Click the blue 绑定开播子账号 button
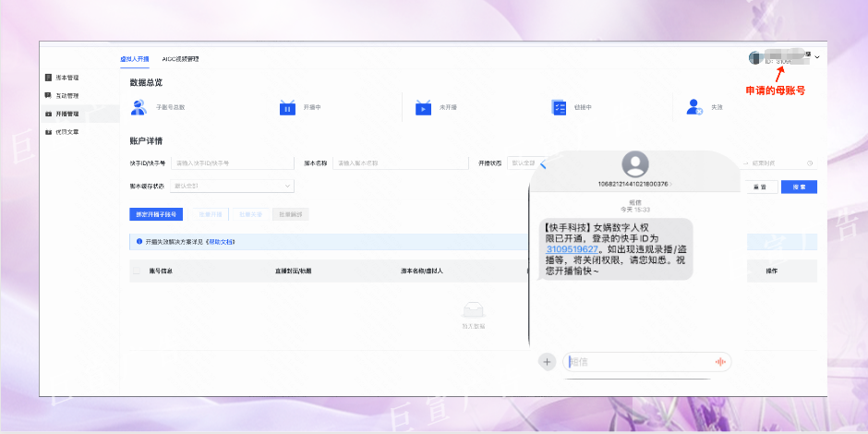Viewport: 868px width, 434px height. point(156,214)
